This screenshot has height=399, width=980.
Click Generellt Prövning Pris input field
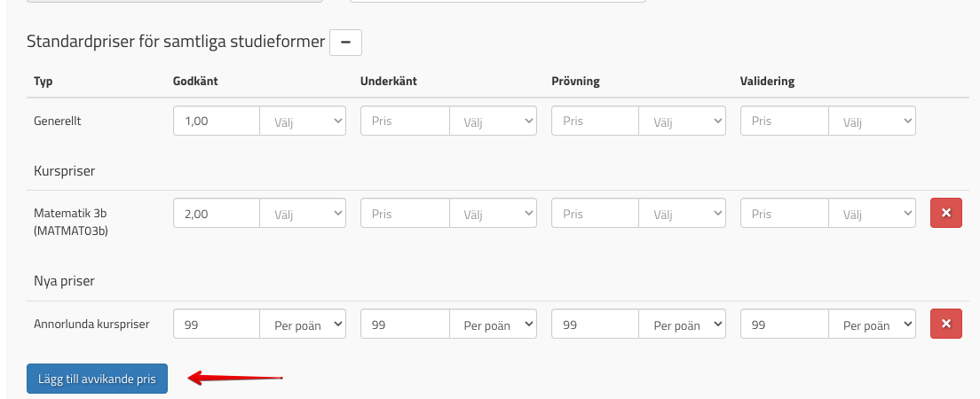(x=595, y=121)
